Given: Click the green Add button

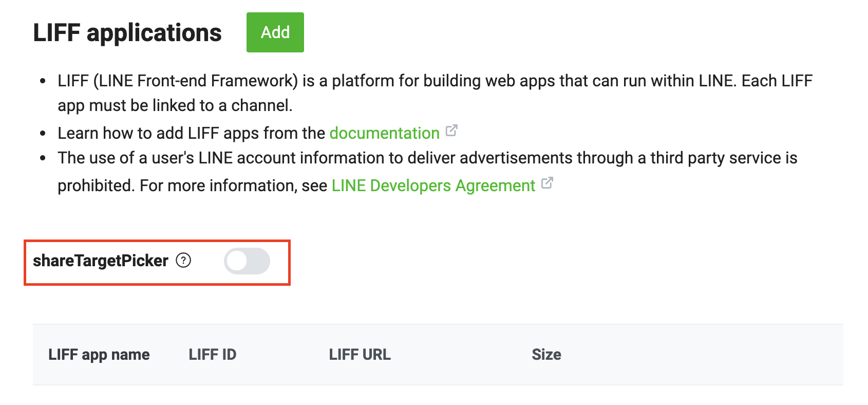Looking at the screenshot, I should point(275,32).
